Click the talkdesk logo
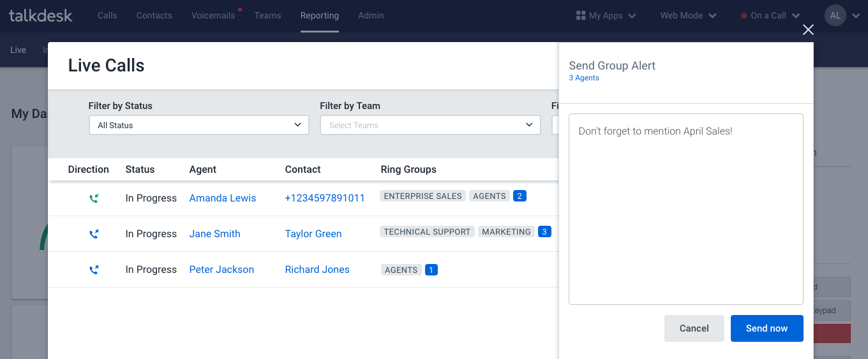Screen dimensions: 868x359 coord(41,15)
